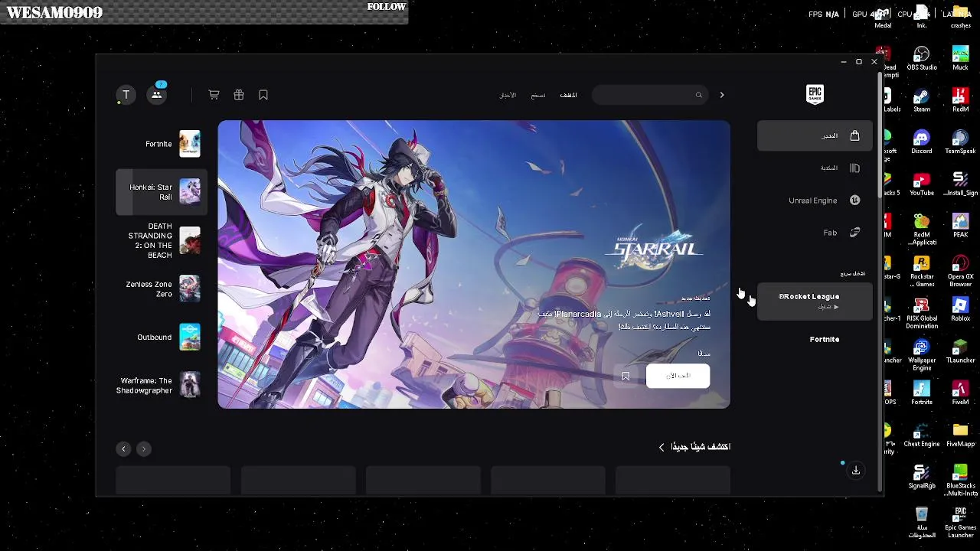Open the Recycle Bin on desktop
980x551 pixels.
click(922, 522)
